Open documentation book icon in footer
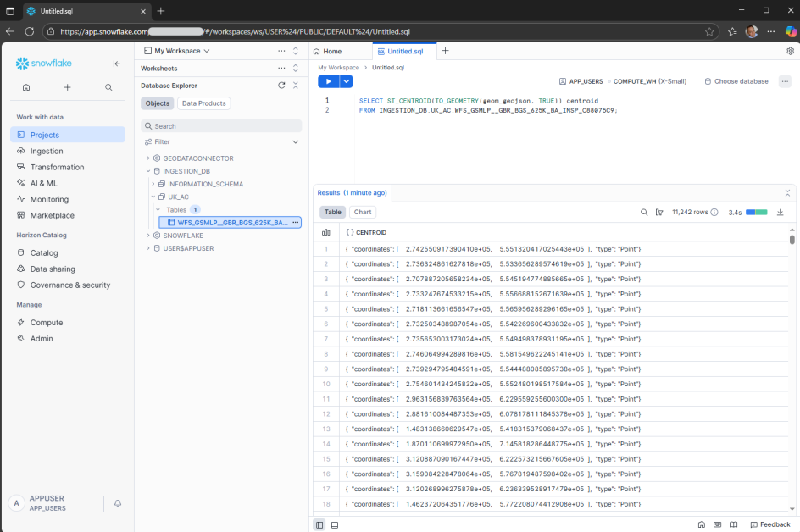The height and width of the screenshot is (532, 800). click(733, 524)
